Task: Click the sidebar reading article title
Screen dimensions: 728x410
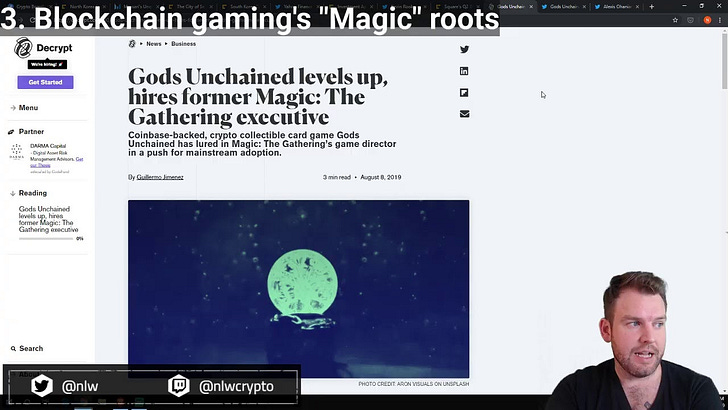Action: [x=49, y=219]
